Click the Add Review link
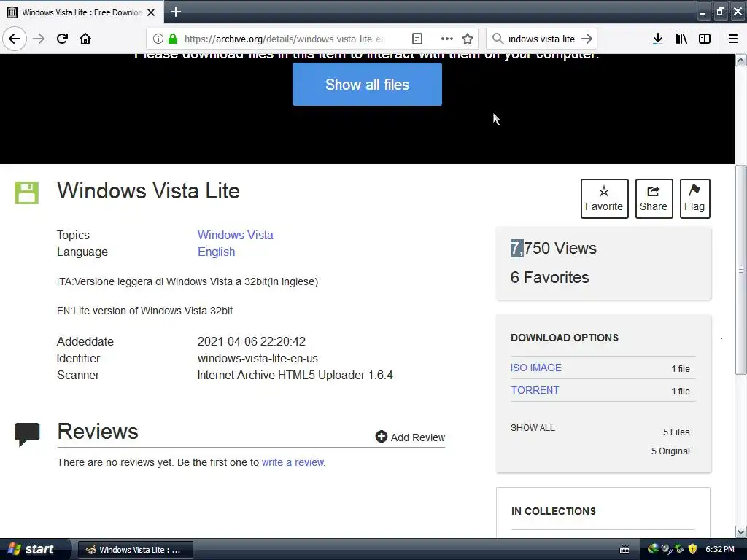 click(x=410, y=437)
